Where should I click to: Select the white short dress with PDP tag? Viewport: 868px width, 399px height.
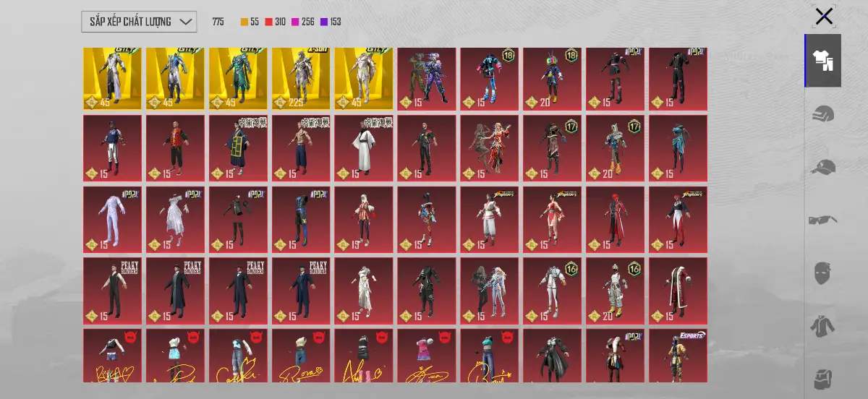tap(175, 220)
